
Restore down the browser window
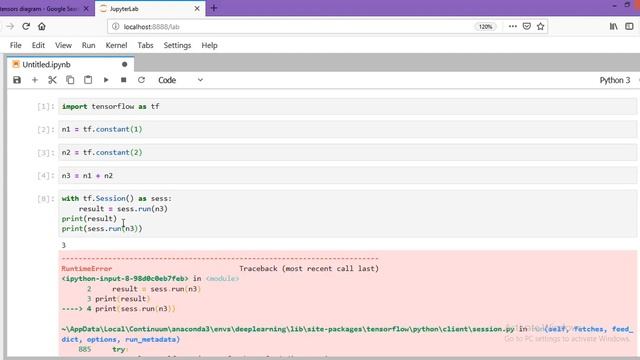(x=627, y=5)
